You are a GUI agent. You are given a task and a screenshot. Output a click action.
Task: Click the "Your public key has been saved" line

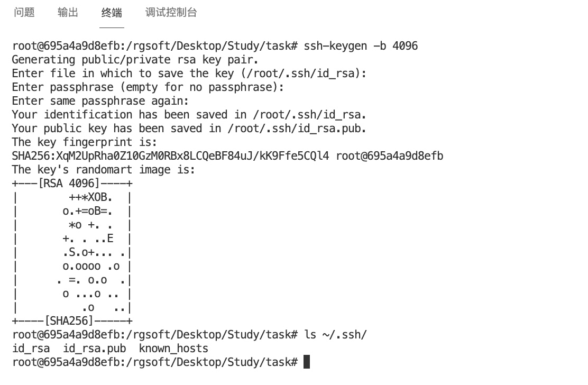coord(189,129)
